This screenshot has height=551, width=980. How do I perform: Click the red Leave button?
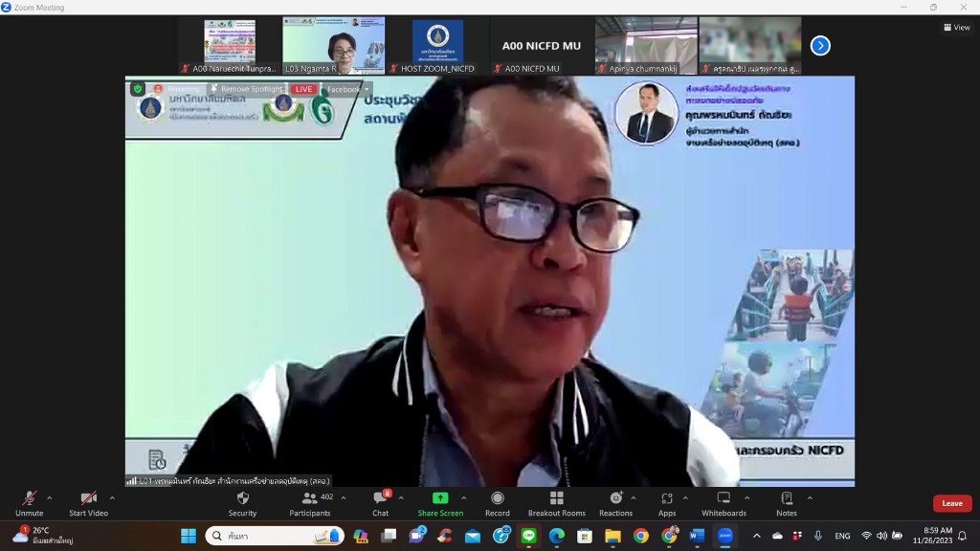(952, 503)
